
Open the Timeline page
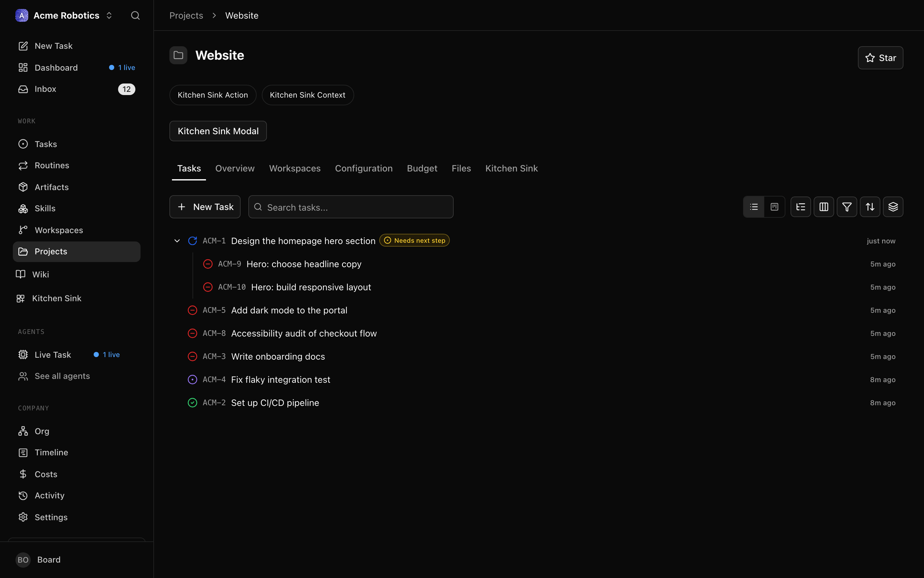coord(76,453)
